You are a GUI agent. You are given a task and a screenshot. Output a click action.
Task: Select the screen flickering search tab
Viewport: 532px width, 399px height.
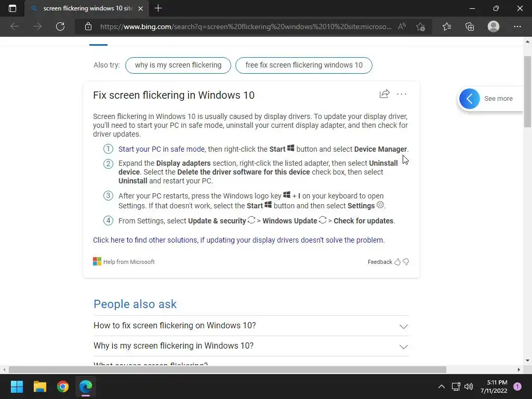coord(87,8)
